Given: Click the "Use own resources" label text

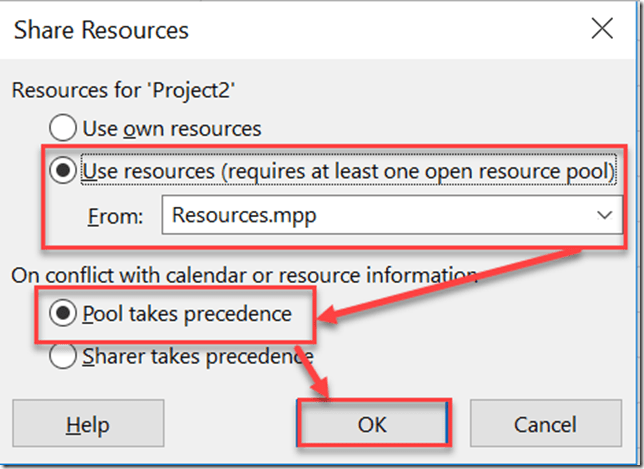Looking at the screenshot, I should 172,129.
